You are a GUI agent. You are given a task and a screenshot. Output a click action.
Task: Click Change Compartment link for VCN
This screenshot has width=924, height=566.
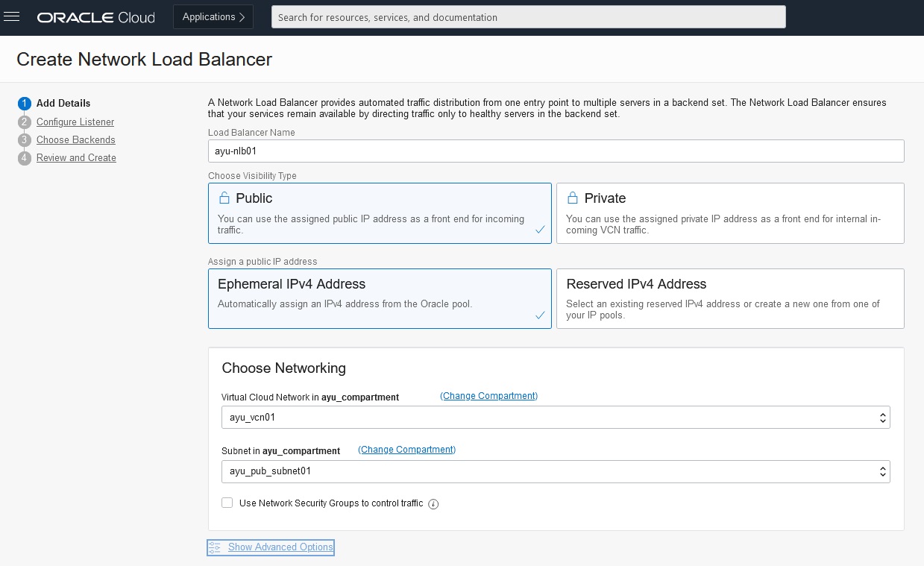pos(488,396)
